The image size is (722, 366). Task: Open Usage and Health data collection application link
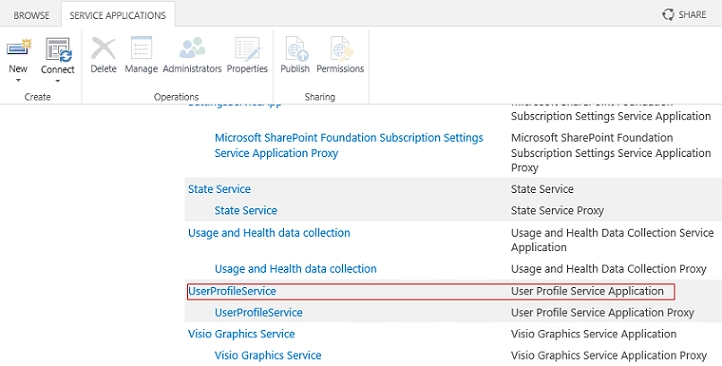click(x=269, y=233)
